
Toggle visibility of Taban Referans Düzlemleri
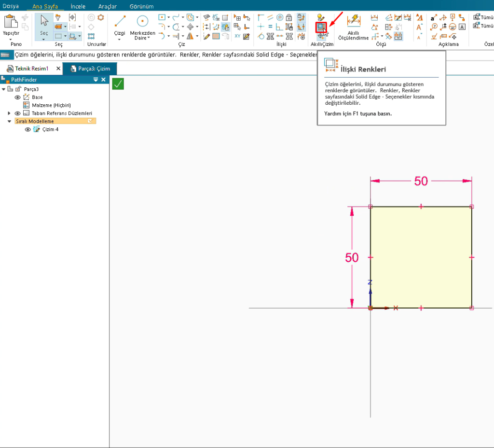(18, 113)
